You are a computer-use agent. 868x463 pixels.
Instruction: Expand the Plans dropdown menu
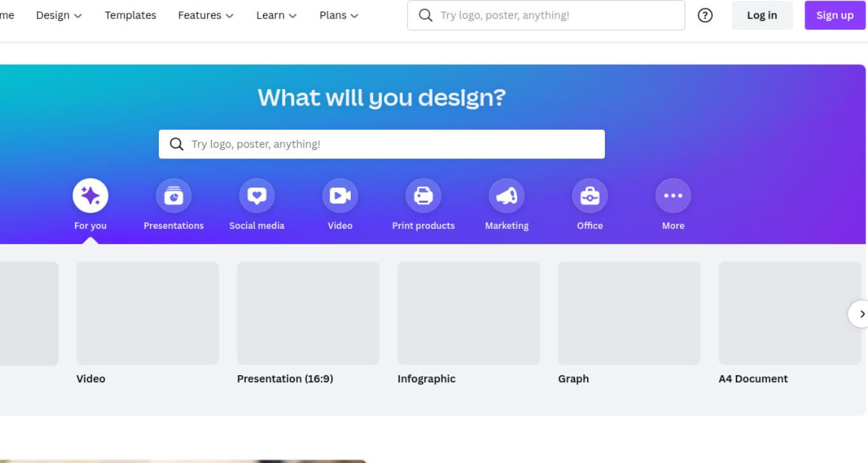(x=339, y=15)
